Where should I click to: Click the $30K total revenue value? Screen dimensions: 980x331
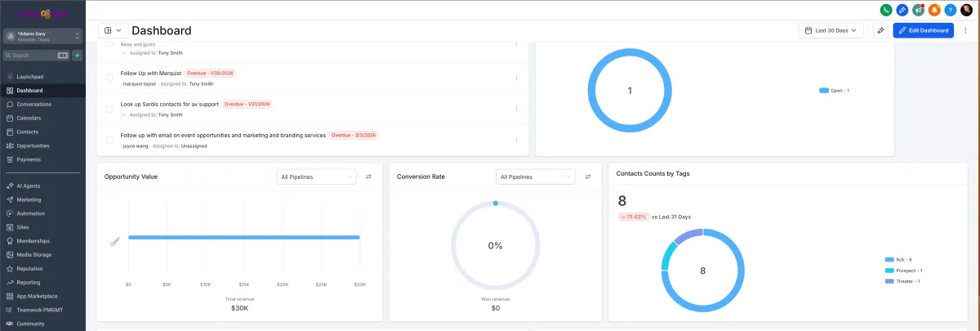click(239, 308)
